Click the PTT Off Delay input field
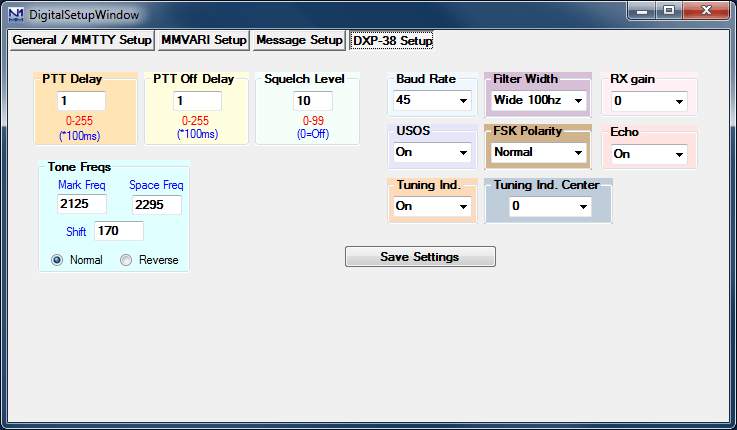Viewport: 737px width, 430px height. 197,101
